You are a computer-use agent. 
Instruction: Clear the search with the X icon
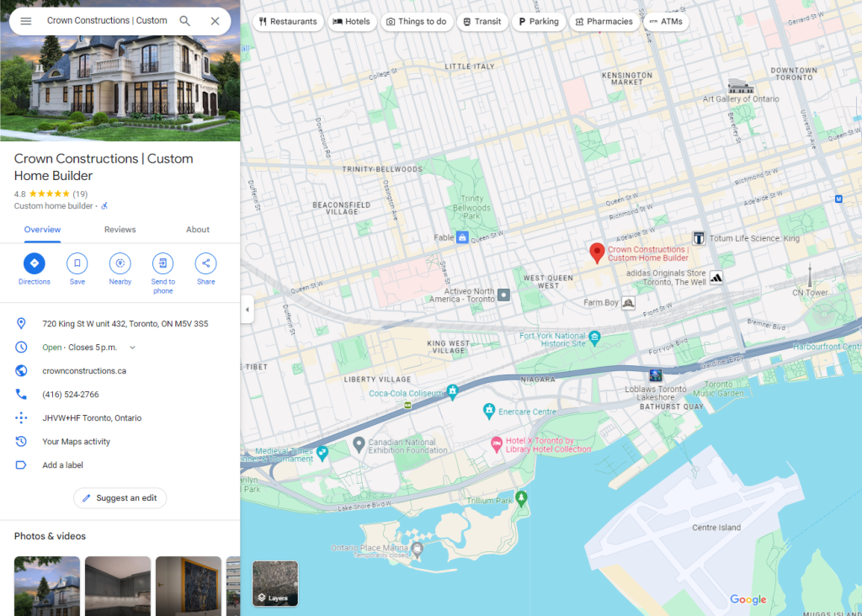tap(215, 19)
